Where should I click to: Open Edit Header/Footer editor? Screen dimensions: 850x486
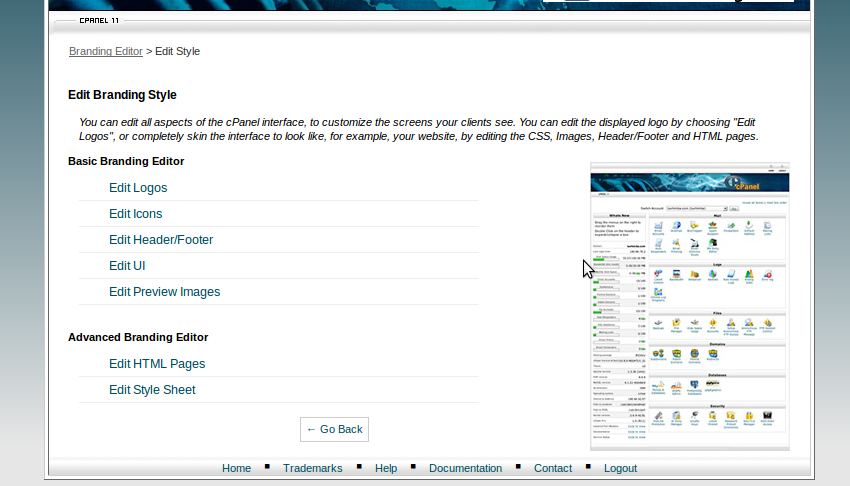(x=161, y=240)
